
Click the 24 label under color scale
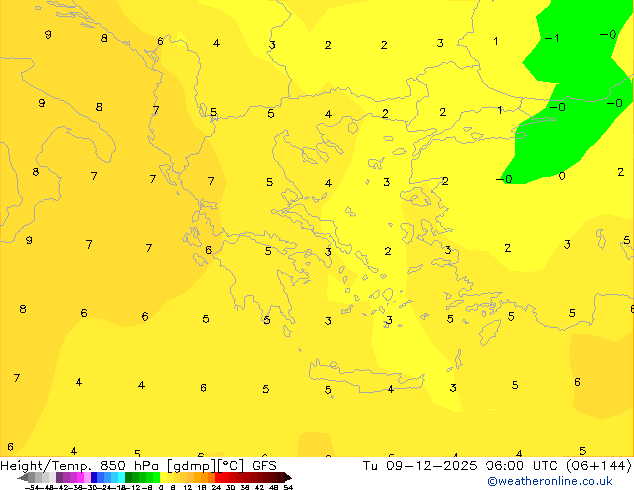pyautogui.click(x=216, y=488)
